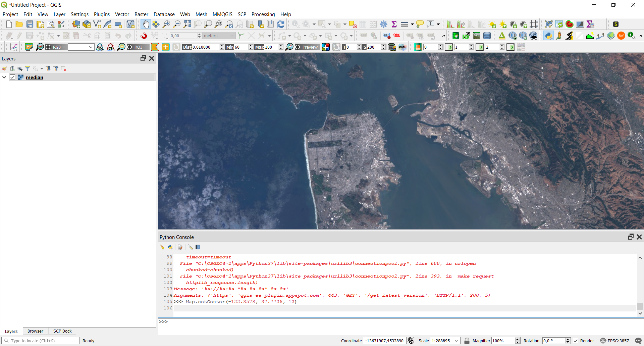644x346 pixels.
Task: Toggle the Preview radio button
Action: [x=298, y=47]
